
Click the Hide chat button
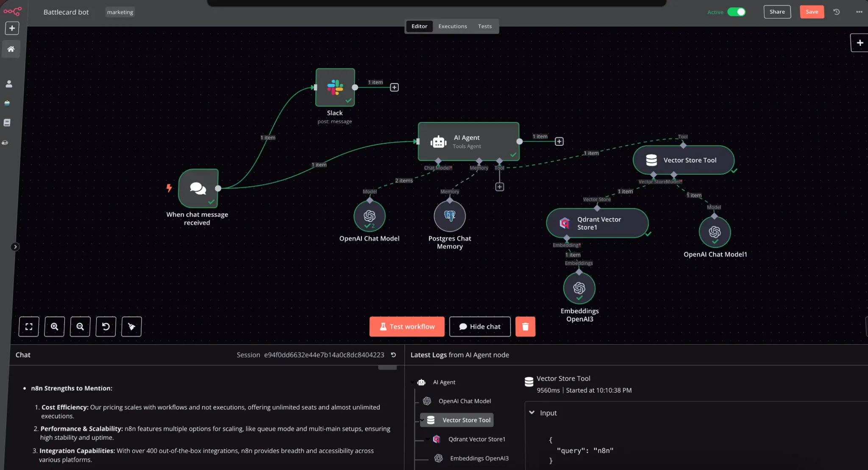tap(480, 326)
